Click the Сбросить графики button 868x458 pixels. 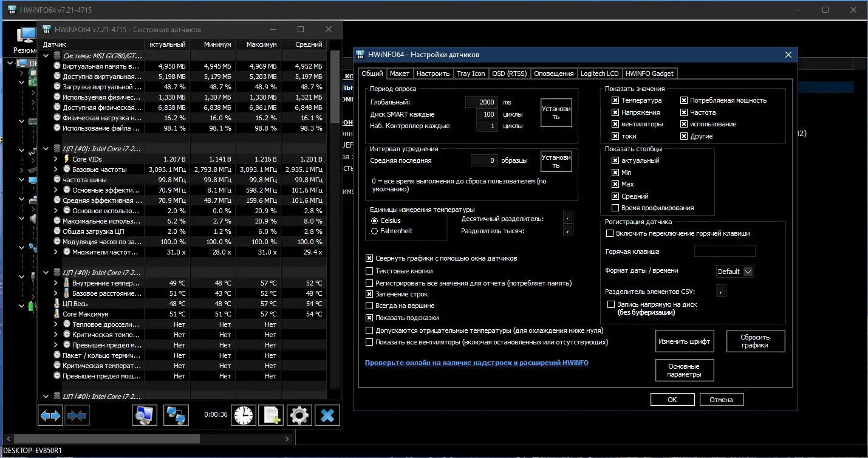pos(755,341)
